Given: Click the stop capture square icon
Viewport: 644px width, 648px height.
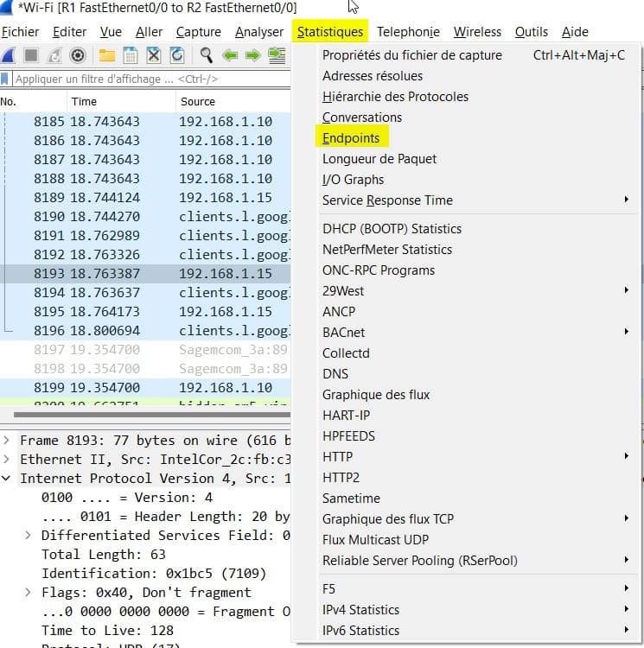Looking at the screenshot, I should (31, 55).
